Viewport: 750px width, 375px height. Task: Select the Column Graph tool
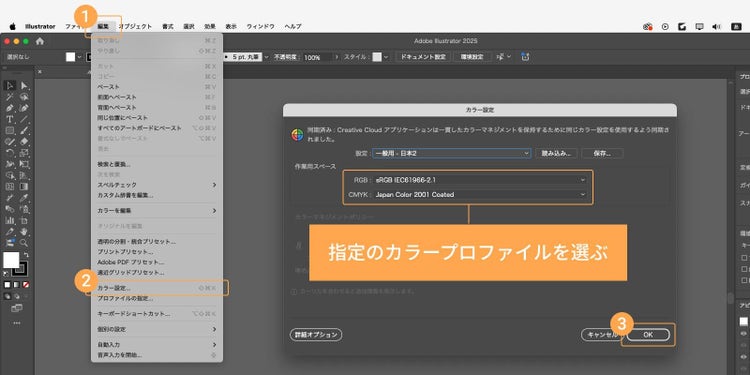[x=10, y=220]
